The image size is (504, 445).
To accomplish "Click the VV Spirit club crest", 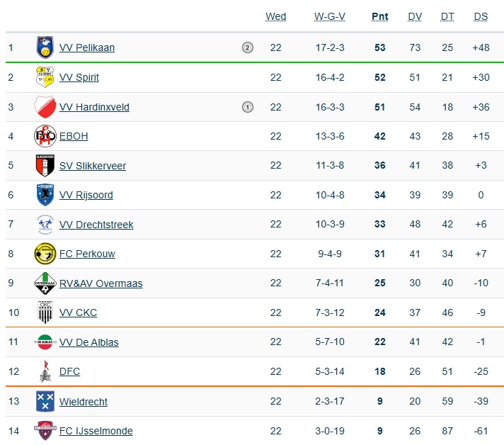I will 45,77.
